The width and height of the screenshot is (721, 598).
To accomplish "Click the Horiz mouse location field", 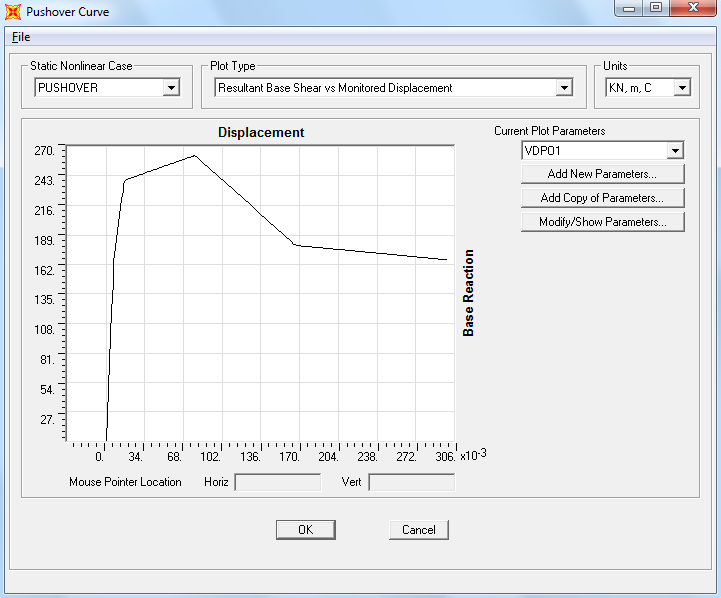I will (x=278, y=482).
